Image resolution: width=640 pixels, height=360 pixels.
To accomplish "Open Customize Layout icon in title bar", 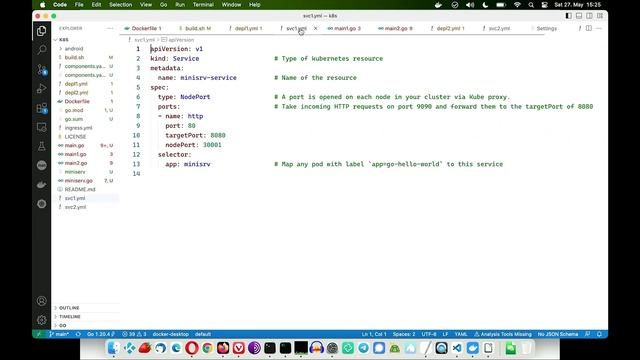I will pyautogui.click(x=600, y=16).
